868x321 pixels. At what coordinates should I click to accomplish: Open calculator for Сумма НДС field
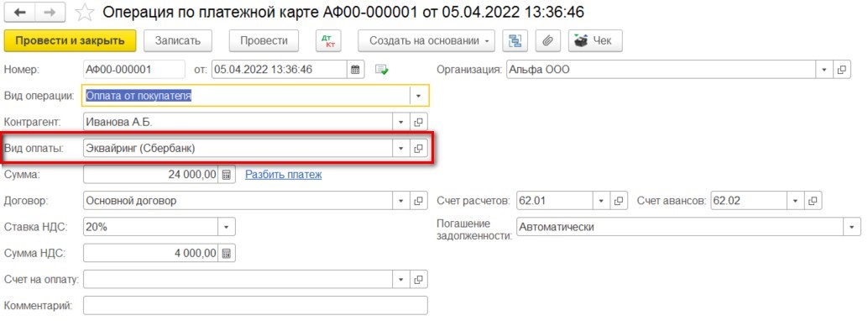227,254
